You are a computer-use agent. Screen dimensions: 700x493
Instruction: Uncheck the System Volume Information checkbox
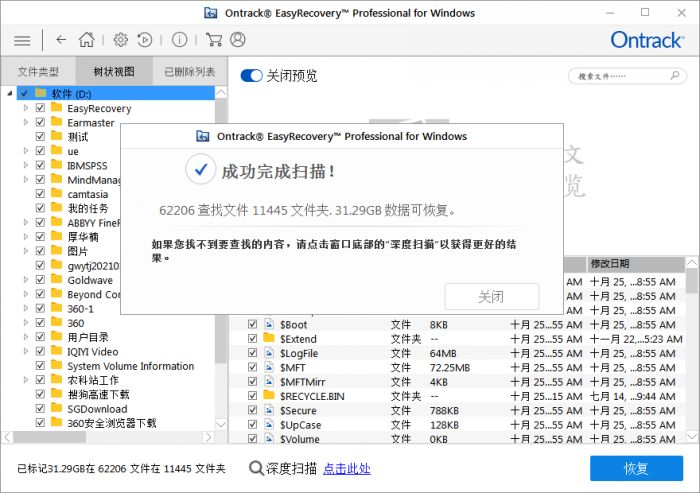click(40, 366)
